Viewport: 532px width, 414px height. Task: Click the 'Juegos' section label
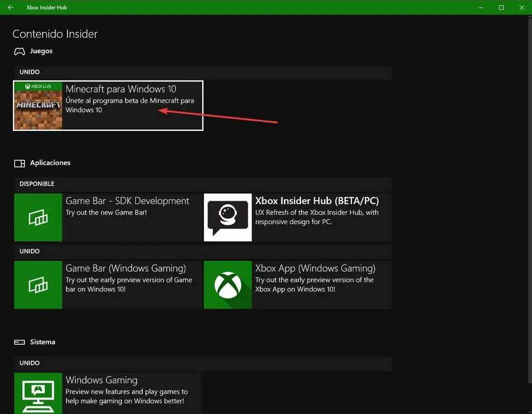[x=41, y=51]
